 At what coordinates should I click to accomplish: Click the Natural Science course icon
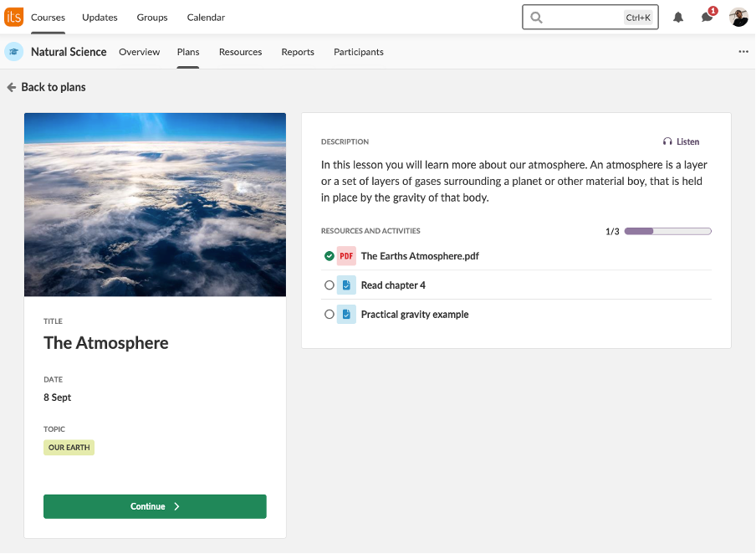pos(14,52)
